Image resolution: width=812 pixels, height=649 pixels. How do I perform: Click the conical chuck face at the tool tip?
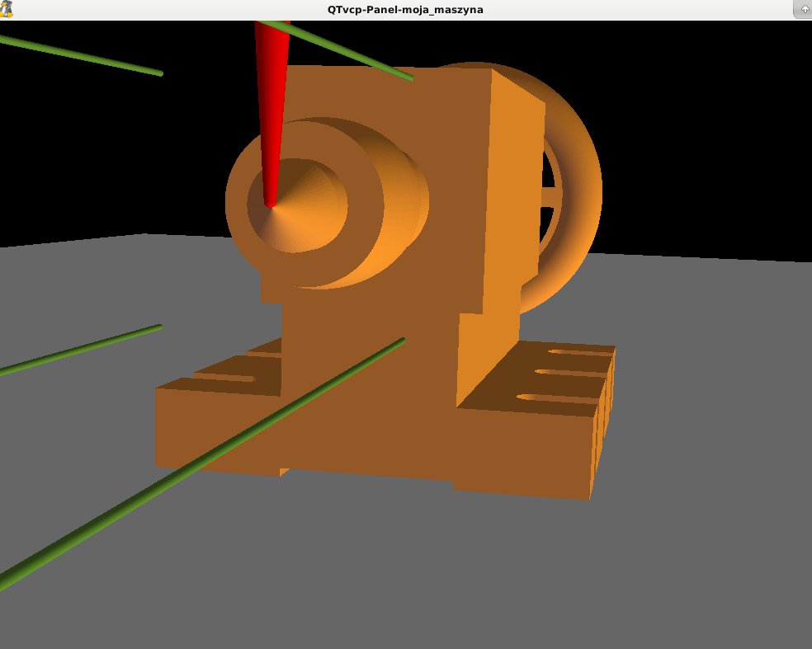point(297,205)
